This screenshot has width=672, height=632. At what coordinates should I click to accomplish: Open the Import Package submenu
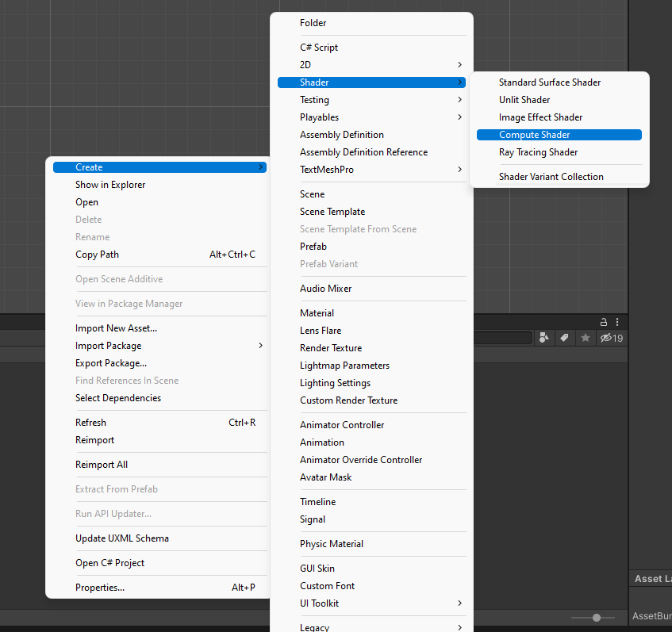click(159, 346)
